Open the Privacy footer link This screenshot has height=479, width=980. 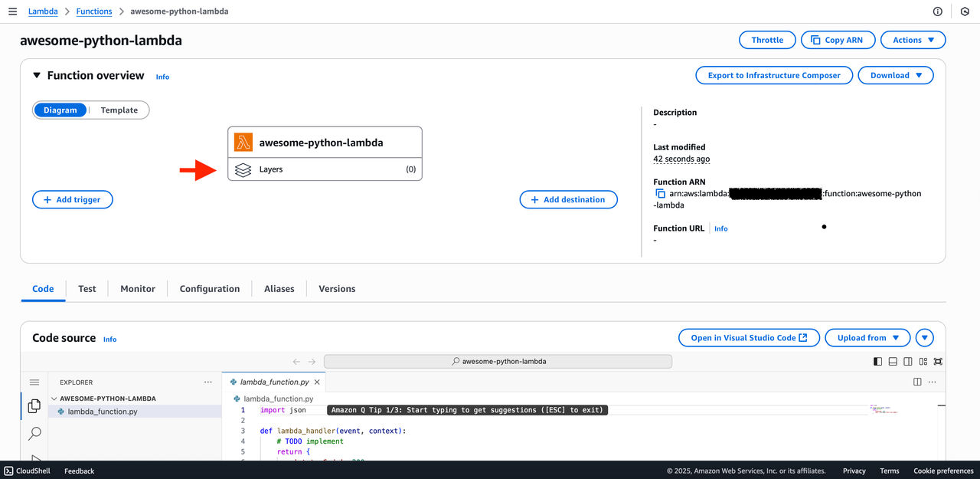854,471
